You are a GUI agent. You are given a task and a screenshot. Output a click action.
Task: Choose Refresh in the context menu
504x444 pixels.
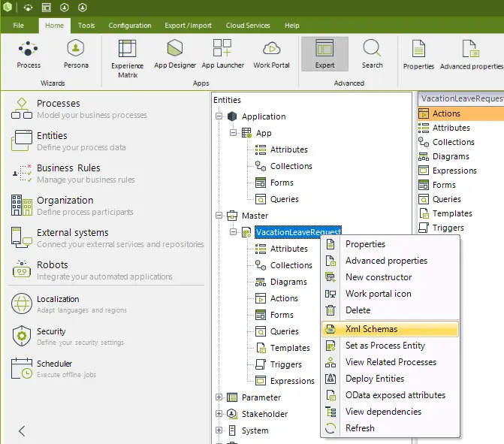tap(390, 428)
